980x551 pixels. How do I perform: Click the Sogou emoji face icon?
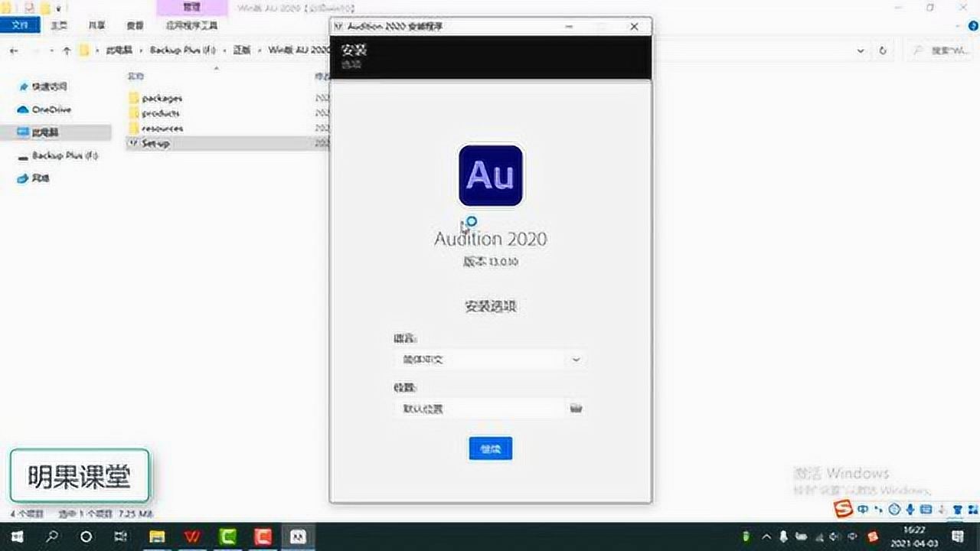894,510
